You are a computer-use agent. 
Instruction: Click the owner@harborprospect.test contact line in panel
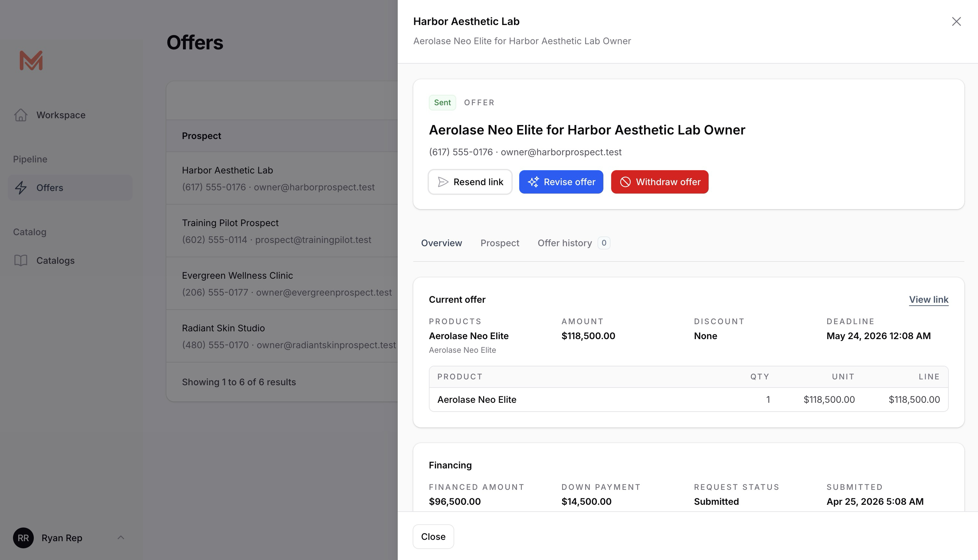point(525,152)
